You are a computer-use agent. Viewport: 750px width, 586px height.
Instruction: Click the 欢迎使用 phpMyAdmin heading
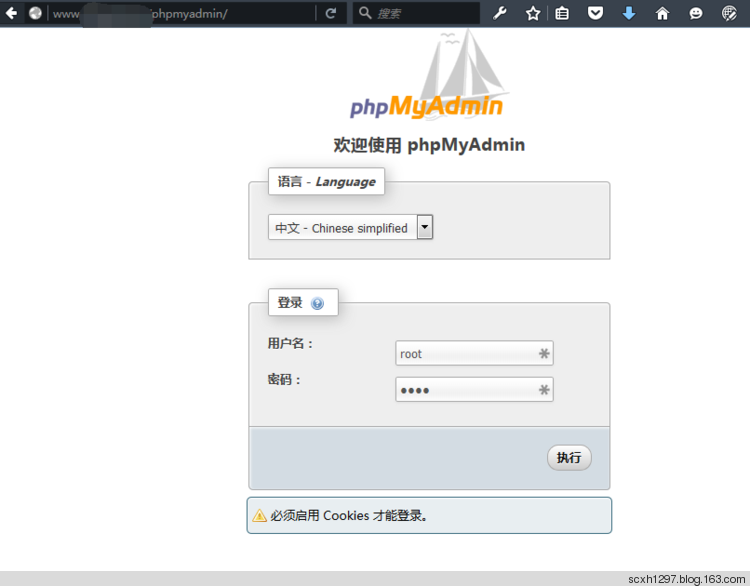429,145
